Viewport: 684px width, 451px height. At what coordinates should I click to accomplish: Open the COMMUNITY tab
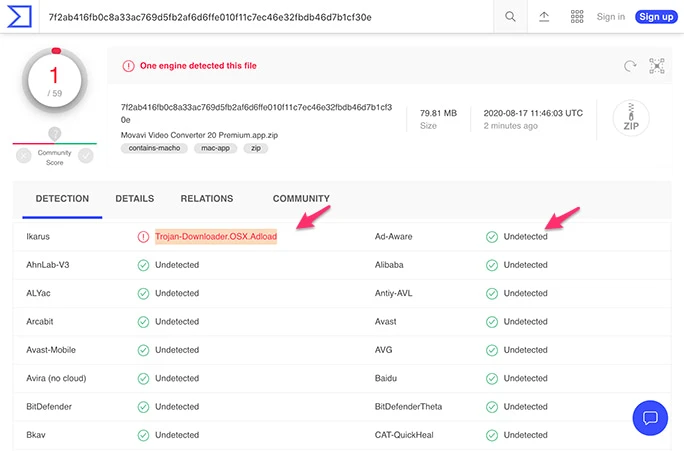[301, 199]
